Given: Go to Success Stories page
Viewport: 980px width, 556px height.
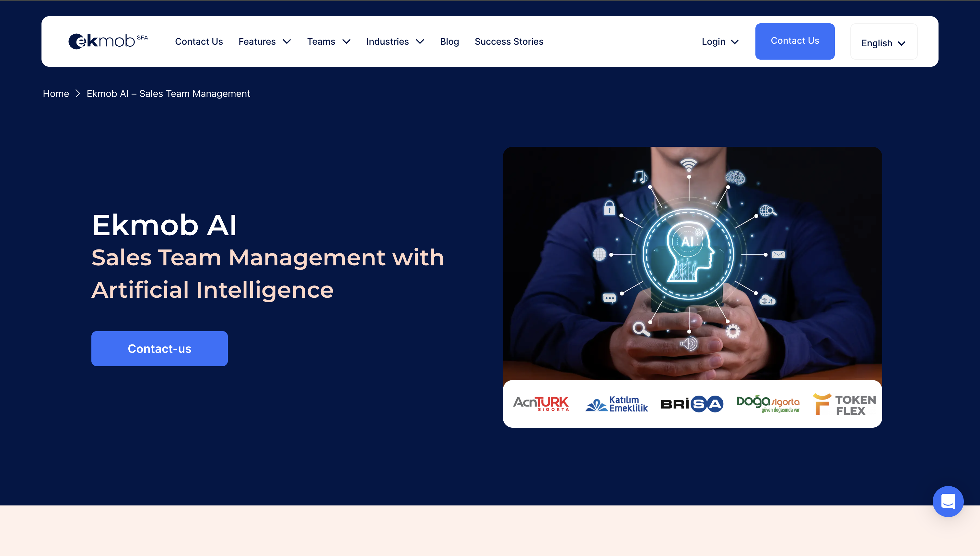Looking at the screenshot, I should [x=509, y=41].
